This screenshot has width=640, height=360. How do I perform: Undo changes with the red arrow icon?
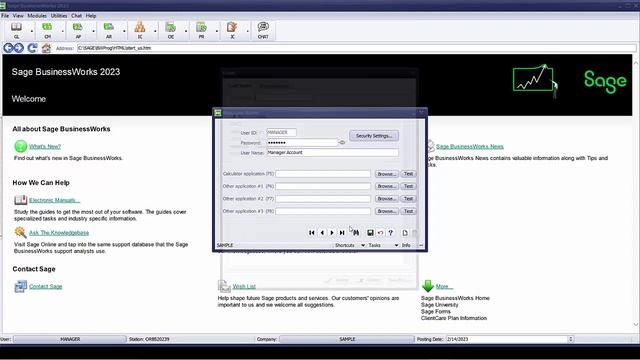pos(380,233)
